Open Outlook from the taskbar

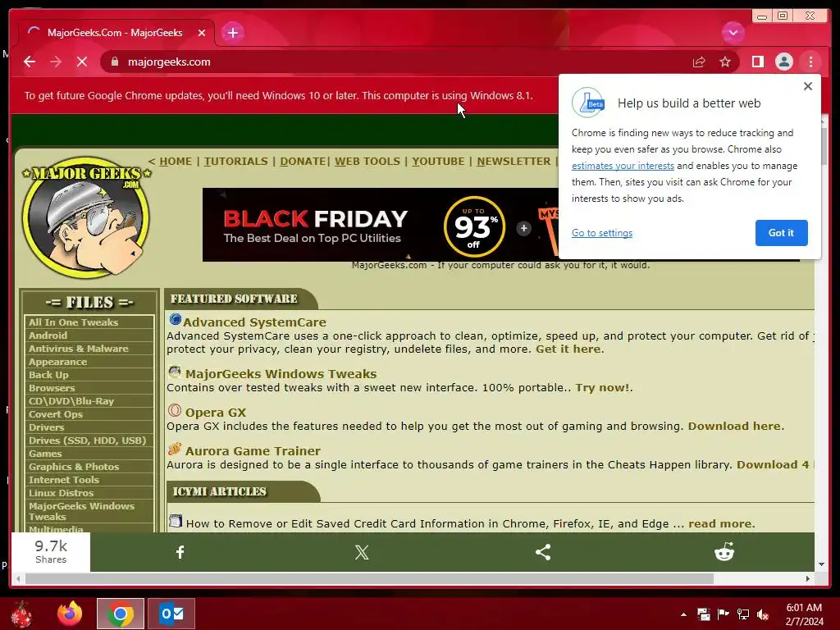click(x=171, y=614)
